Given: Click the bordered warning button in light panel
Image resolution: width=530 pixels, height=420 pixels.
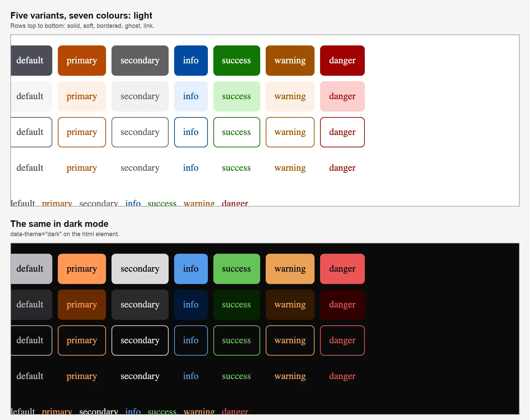Looking at the screenshot, I should click(290, 132).
